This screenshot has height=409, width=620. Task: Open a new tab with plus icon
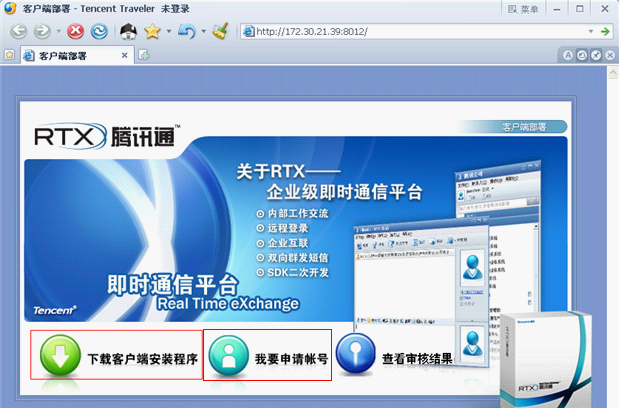[x=144, y=55]
